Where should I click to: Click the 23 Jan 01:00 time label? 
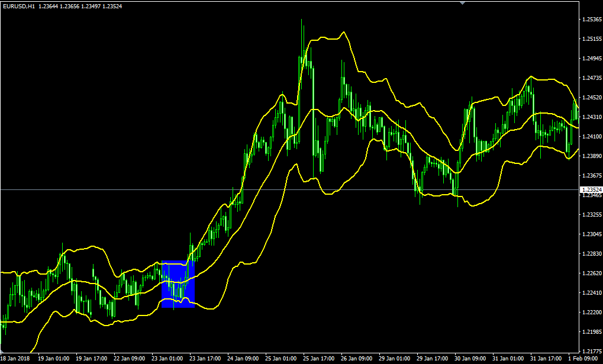[169, 359]
